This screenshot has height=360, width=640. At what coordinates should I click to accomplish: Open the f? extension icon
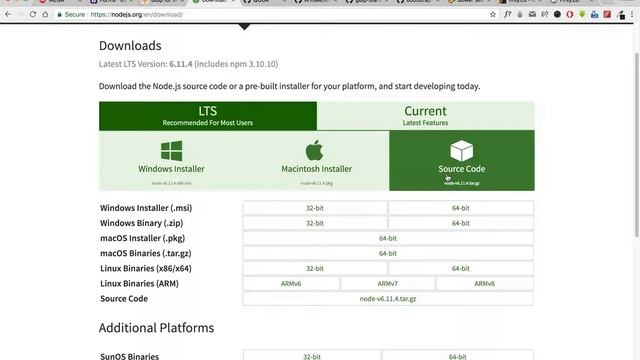coord(507,14)
